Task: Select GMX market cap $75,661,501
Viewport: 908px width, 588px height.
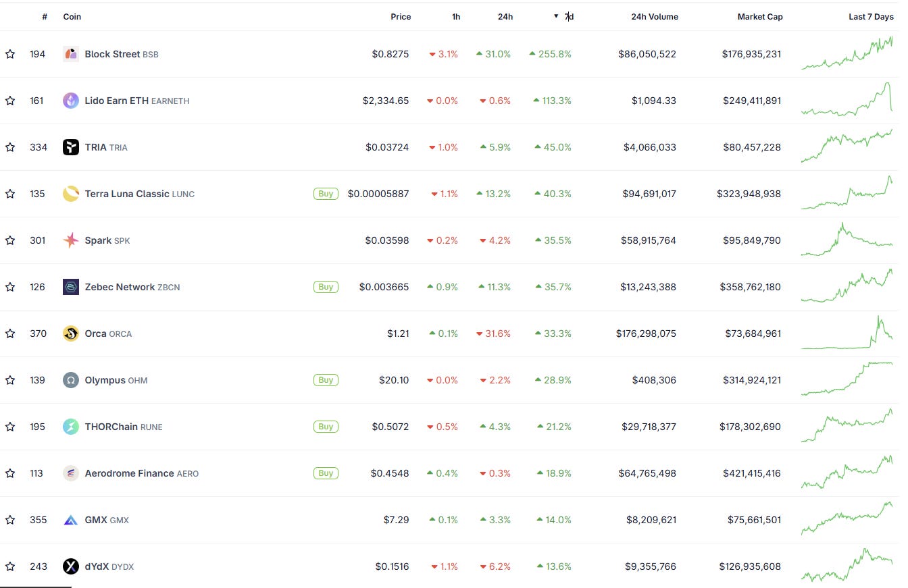Action: point(754,520)
